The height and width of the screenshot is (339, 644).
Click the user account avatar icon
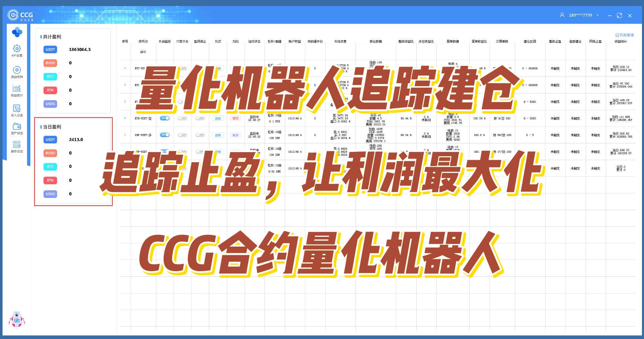click(562, 15)
